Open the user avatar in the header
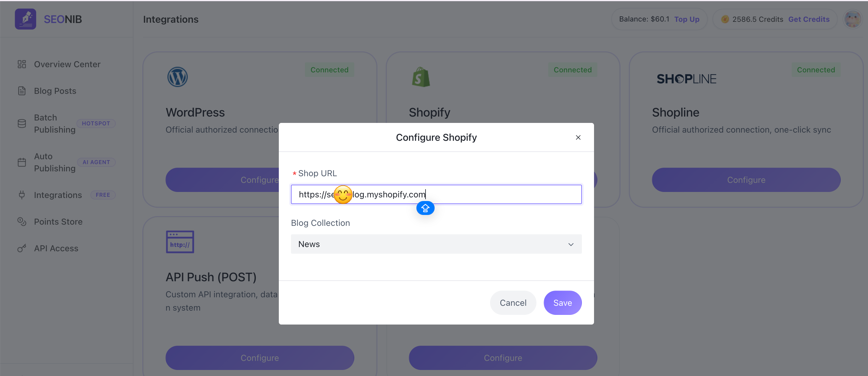 853,19
